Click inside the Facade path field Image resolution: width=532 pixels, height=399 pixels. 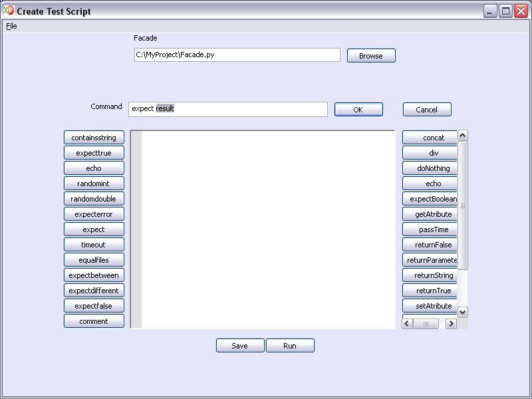[x=236, y=55]
